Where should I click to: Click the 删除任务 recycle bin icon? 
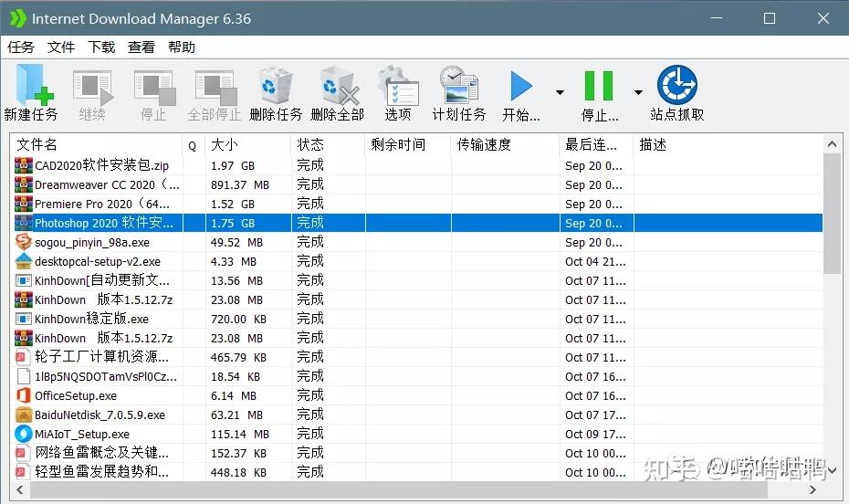coord(275,86)
